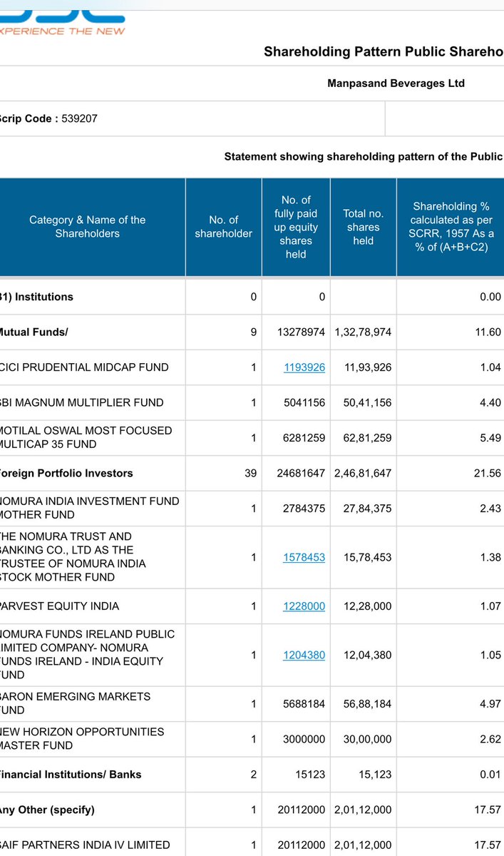This screenshot has width=504, height=856.
Task: Select Parvest Equity India row name
Action: tap(60, 606)
